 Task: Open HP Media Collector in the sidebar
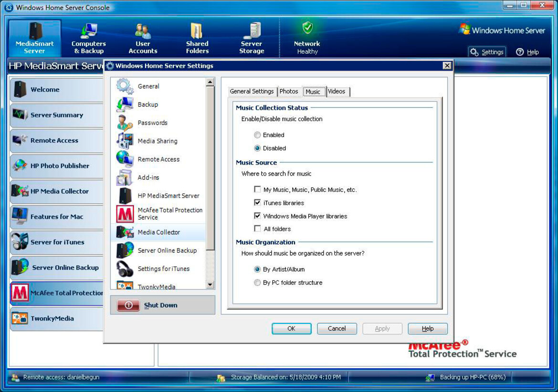click(57, 191)
